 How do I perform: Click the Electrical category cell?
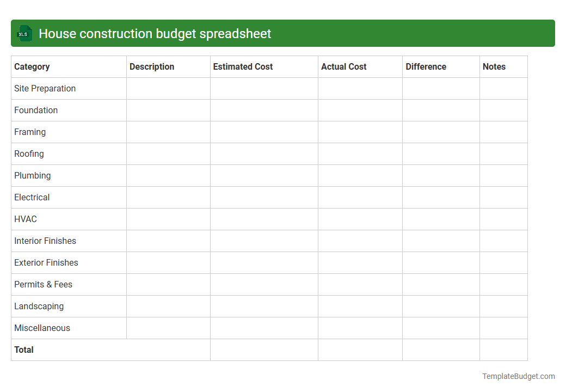click(32, 197)
